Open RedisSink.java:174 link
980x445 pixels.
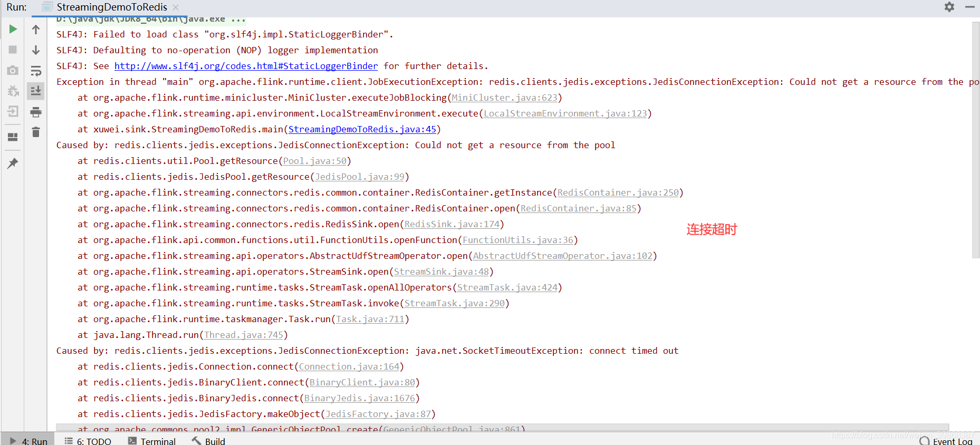452,224
